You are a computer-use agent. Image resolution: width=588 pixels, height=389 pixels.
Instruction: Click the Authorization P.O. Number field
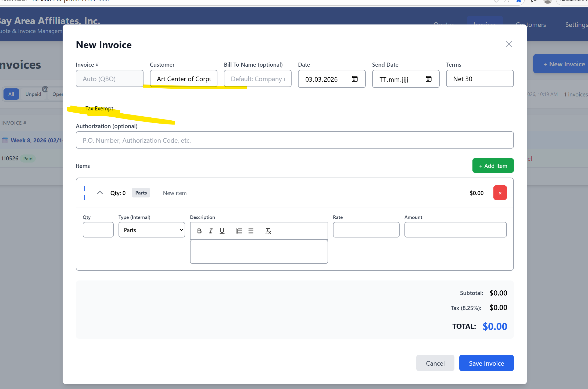tap(295, 140)
